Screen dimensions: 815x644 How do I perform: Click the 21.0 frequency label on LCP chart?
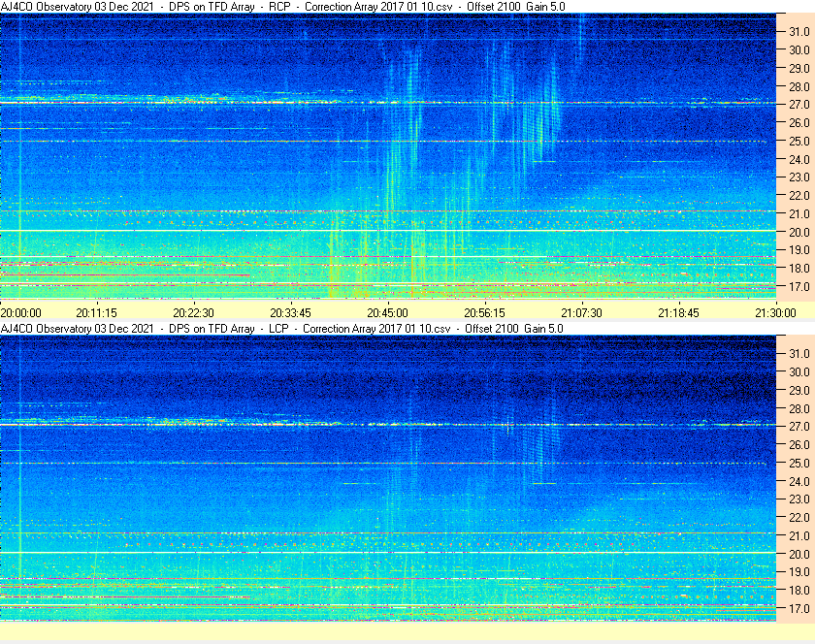(799, 536)
